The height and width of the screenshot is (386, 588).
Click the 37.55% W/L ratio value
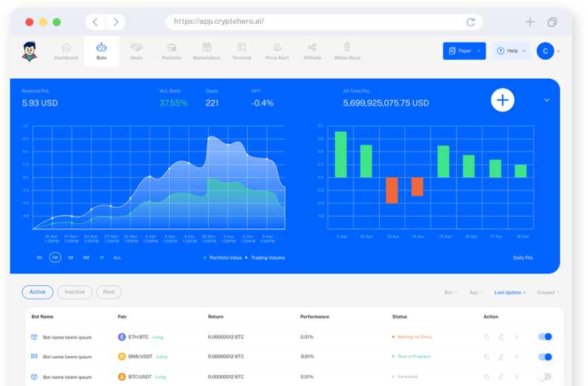pyautogui.click(x=173, y=103)
